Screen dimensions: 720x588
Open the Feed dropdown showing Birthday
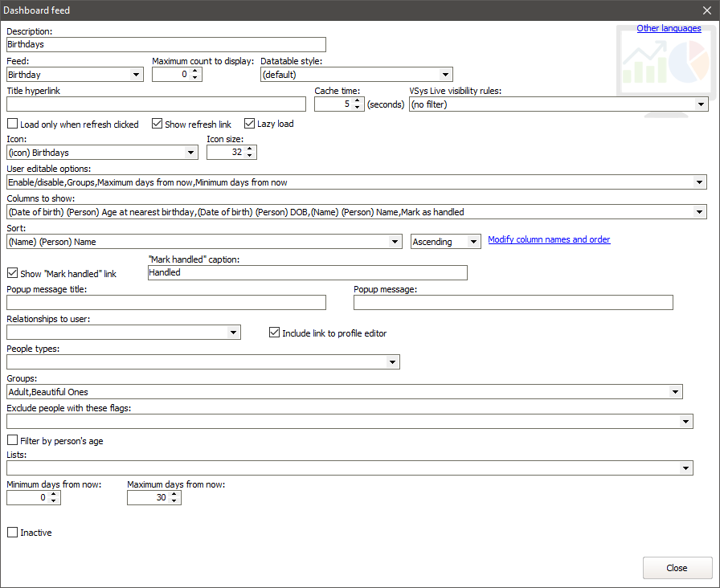[135, 75]
